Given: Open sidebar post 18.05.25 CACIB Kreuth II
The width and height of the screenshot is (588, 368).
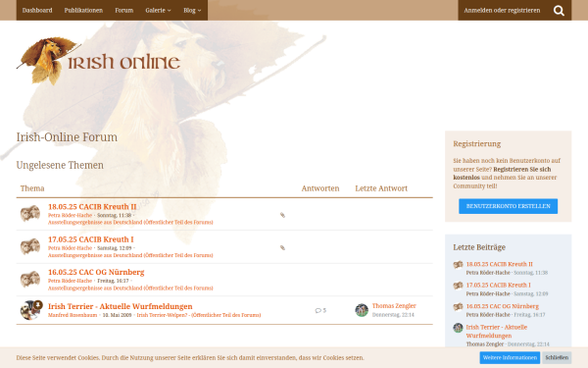Looking at the screenshot, I should click(x=499, y=264).
